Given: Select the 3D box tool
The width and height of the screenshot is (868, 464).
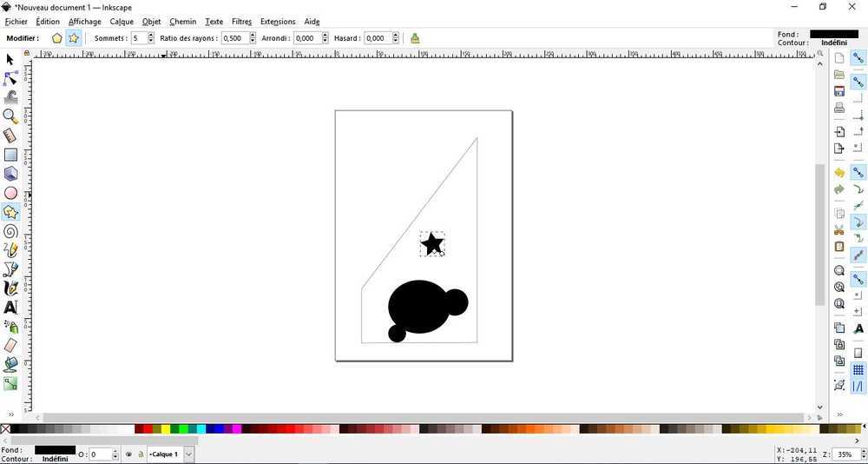Looking at the screenshot, I should [x=10, y=174].
